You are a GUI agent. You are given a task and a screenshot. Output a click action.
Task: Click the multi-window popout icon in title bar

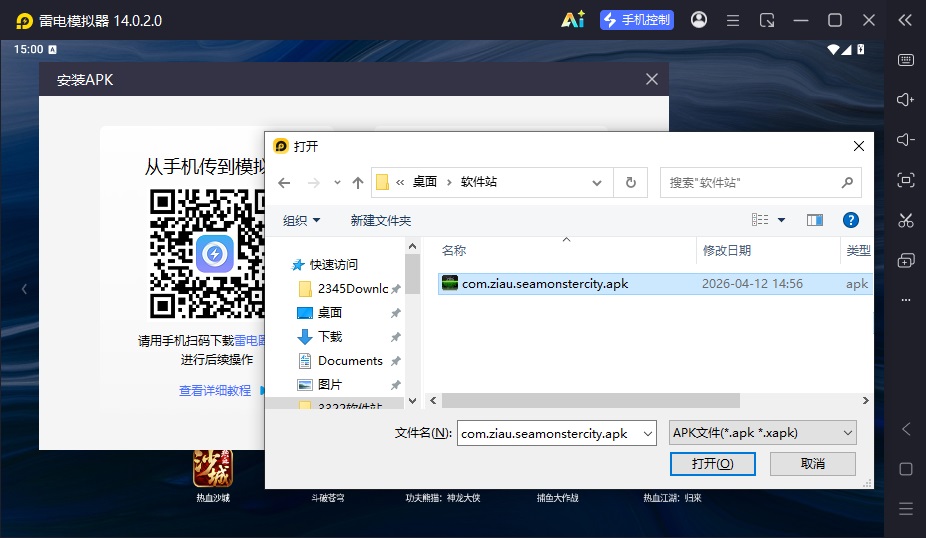point(767,21)
